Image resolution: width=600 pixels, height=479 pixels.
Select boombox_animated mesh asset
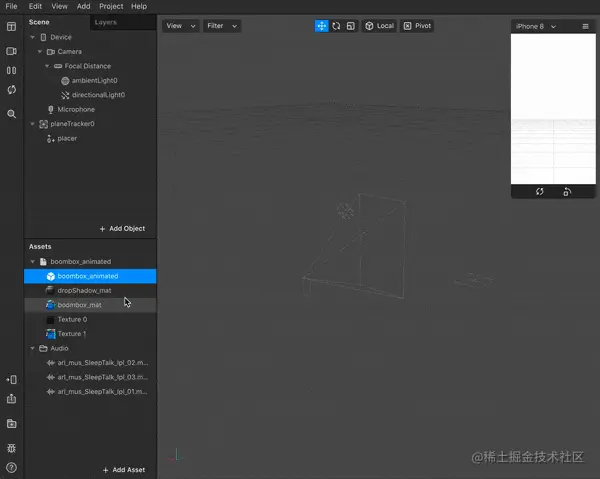[90, 276]
